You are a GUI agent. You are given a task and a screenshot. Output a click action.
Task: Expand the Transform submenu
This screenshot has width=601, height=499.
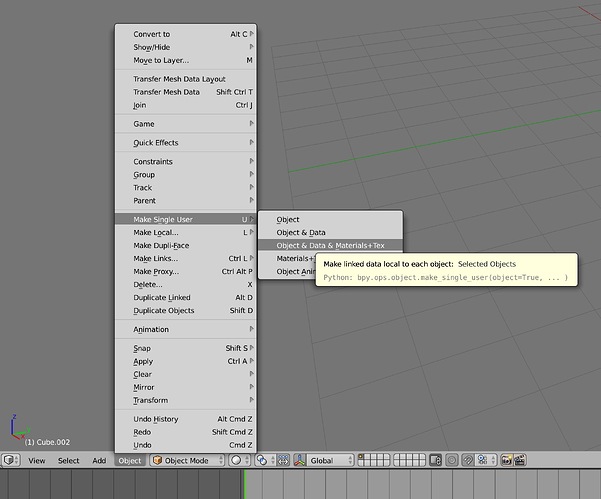pos(186,400)
